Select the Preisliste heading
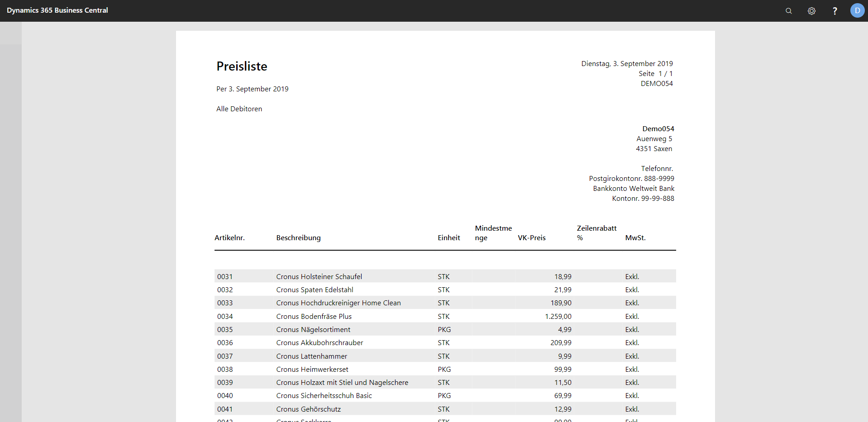Image resolution: width=868 pixels, height=422 pixels. click(x=242, y=66)
